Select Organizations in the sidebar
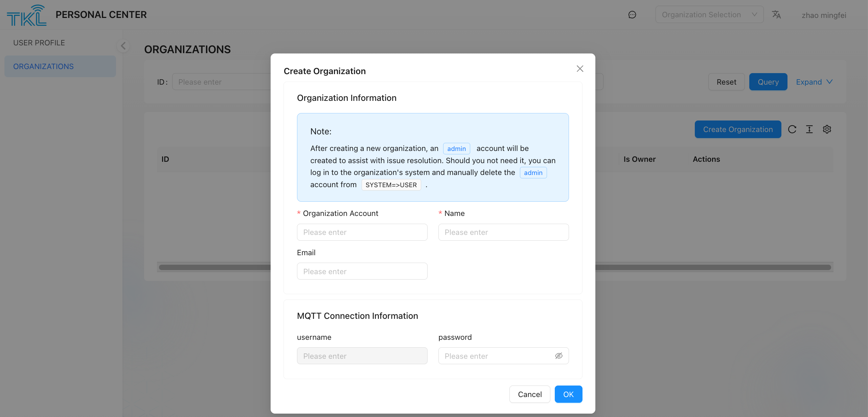The width and height of the screenshot is (868, 417). coord(43,66)
